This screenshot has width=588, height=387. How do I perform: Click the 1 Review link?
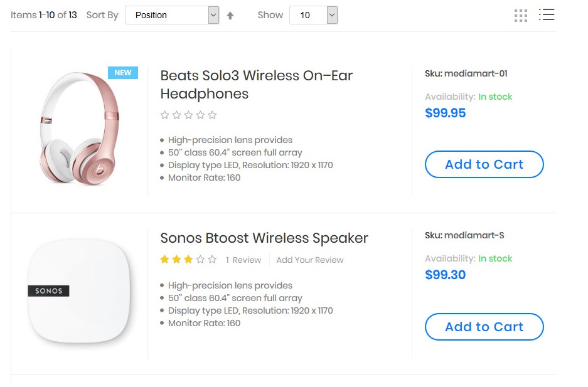pyautogui.click(x=243, y=260)
